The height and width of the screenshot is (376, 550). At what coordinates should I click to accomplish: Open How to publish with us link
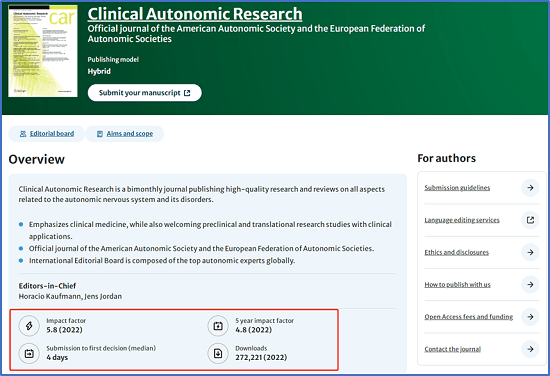(x=457, y=284)
